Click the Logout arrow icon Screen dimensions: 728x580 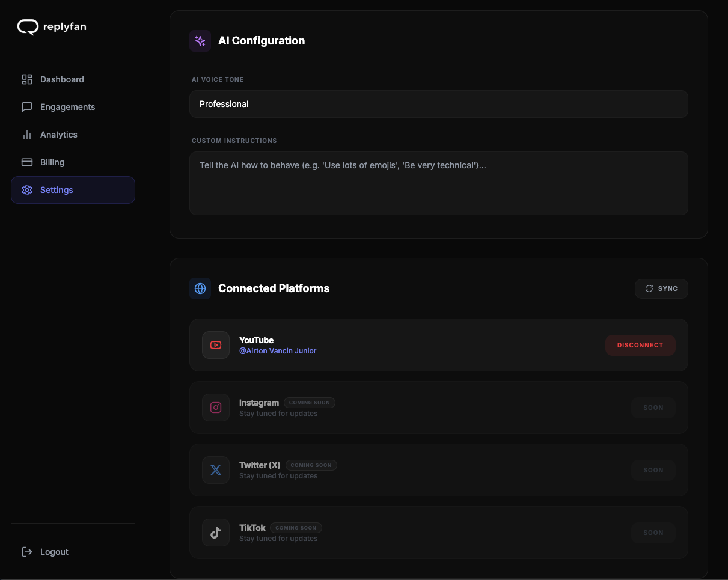pyautogui.click(x=27, y=552)
